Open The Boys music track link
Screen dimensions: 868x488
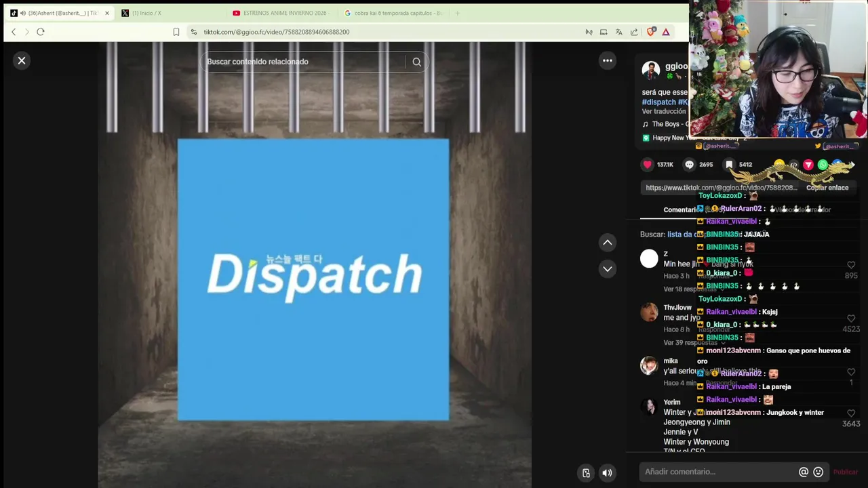click(666, 125)
